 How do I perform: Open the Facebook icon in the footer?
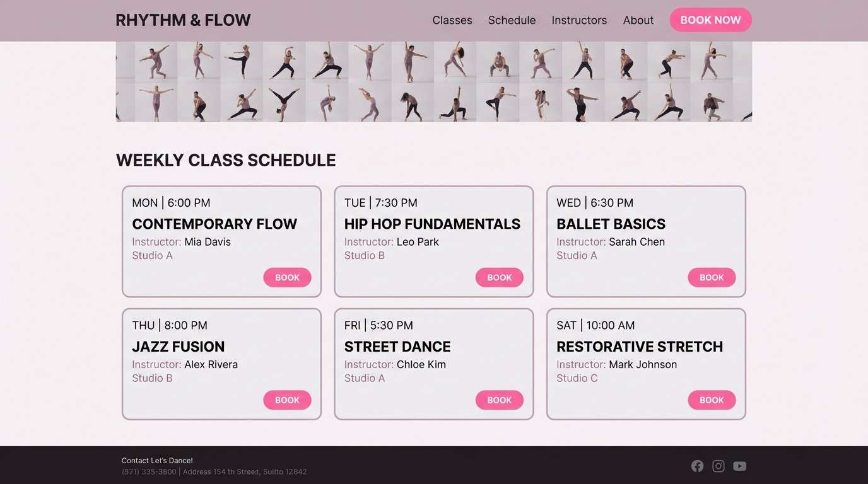[697, 466]
